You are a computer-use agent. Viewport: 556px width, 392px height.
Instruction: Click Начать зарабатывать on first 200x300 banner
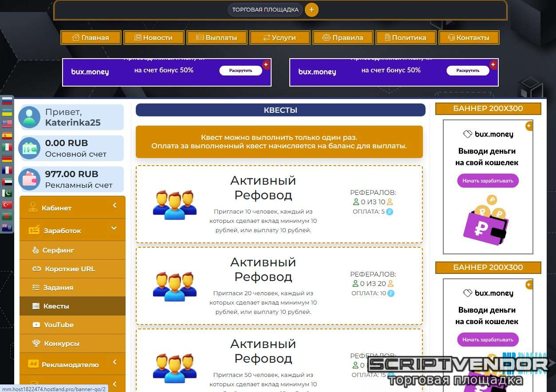point(488,181)
